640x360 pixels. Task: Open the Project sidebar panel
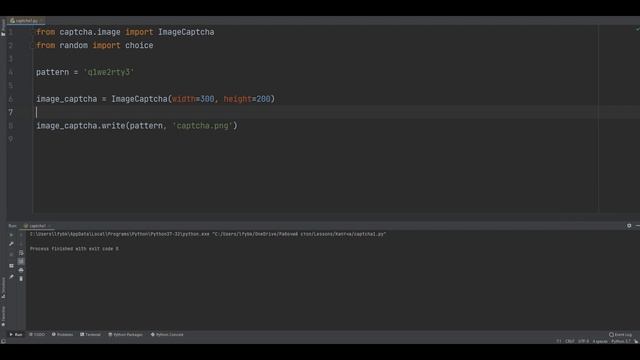pos(3,28)
